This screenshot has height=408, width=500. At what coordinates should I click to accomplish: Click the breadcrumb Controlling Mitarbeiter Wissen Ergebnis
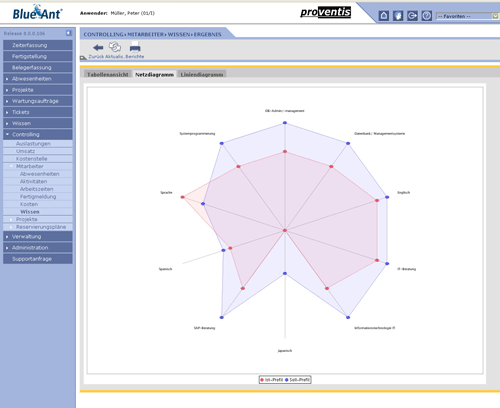(152, 34)
